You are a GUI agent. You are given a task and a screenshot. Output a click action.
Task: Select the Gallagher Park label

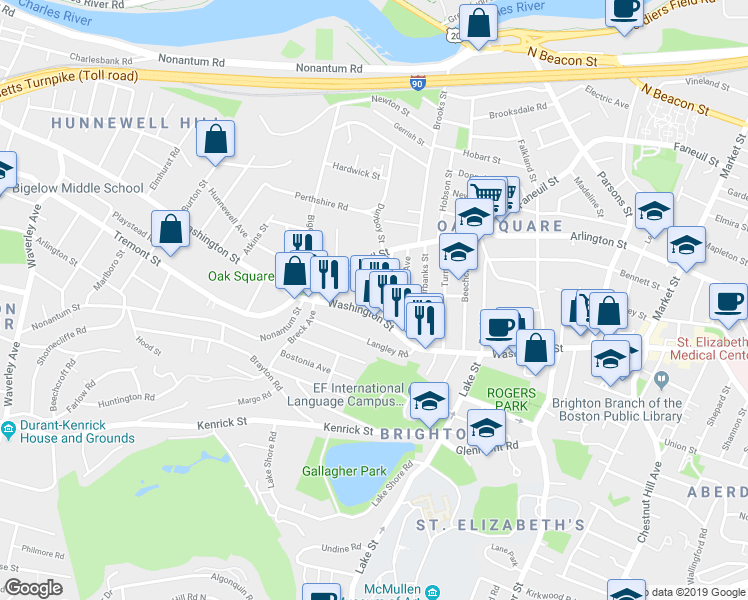344,471
